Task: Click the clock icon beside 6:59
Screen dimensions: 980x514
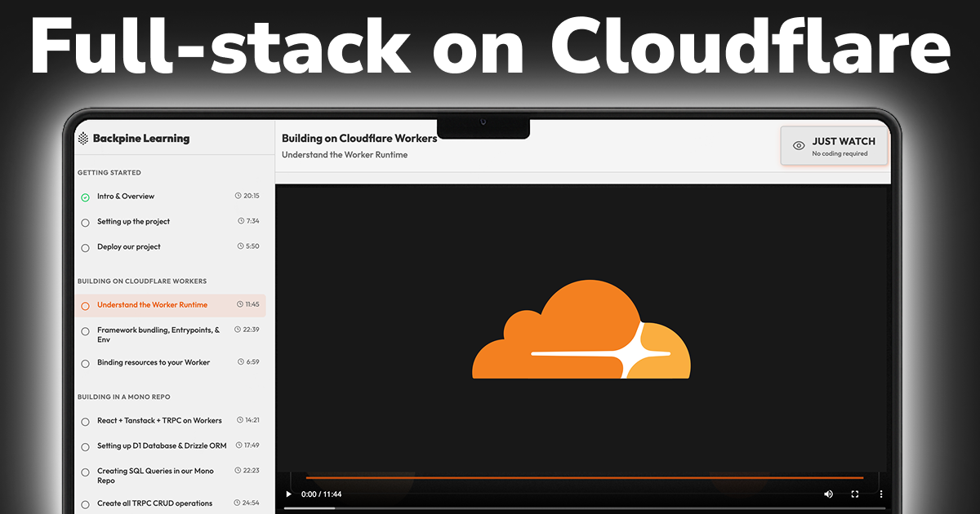Action: point(241,361)
